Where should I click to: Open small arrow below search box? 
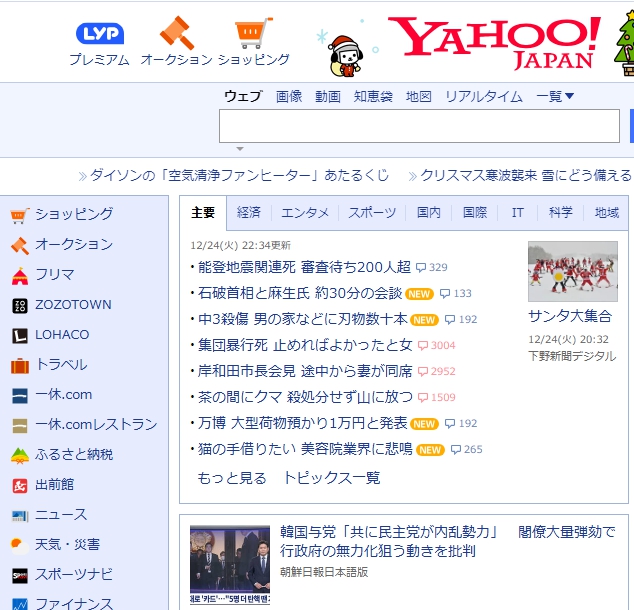click(240, 149)
